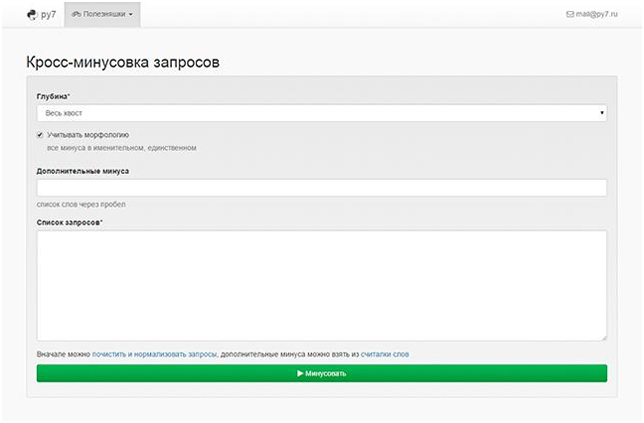The width and height of the screenshot is (644, 423).
Task: Click the green Минусовать button
Action: [x=322, y=373]
